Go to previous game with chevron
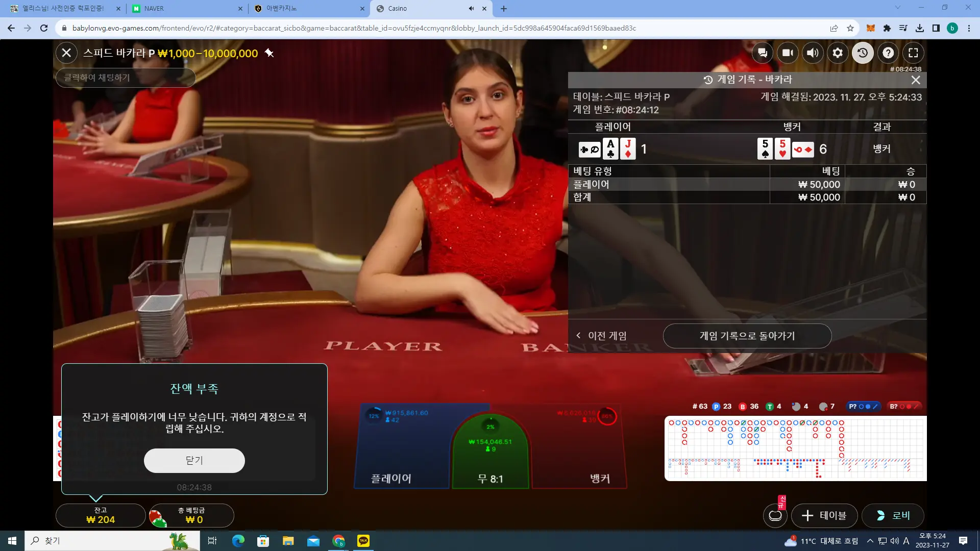 pyautogui.click(x=601, y=336)
